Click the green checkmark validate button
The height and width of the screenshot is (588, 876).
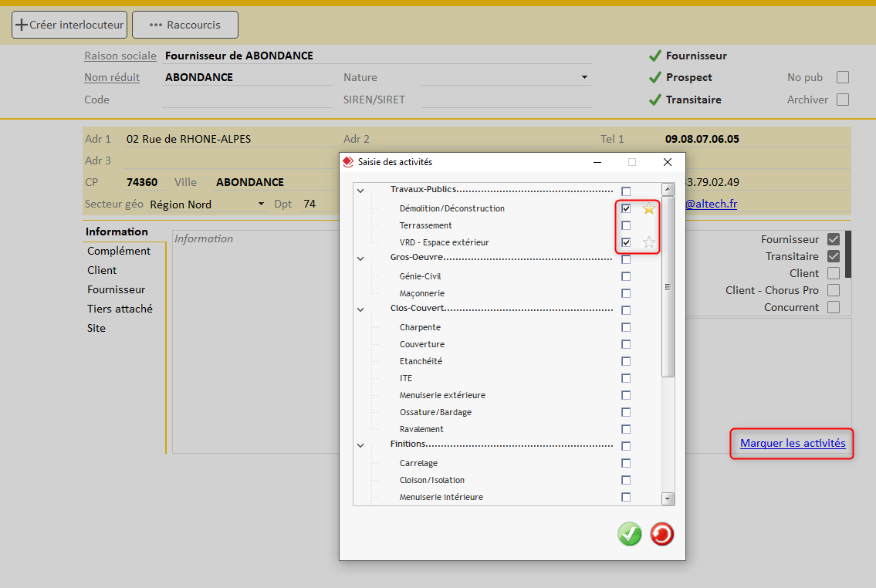pos(629,534)
